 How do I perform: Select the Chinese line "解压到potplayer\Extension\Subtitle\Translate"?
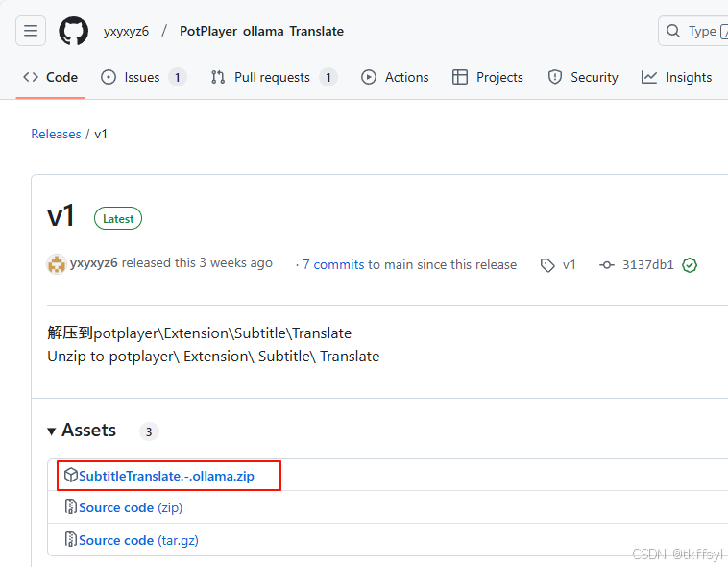pyautogui.click(x=200, y=333)
